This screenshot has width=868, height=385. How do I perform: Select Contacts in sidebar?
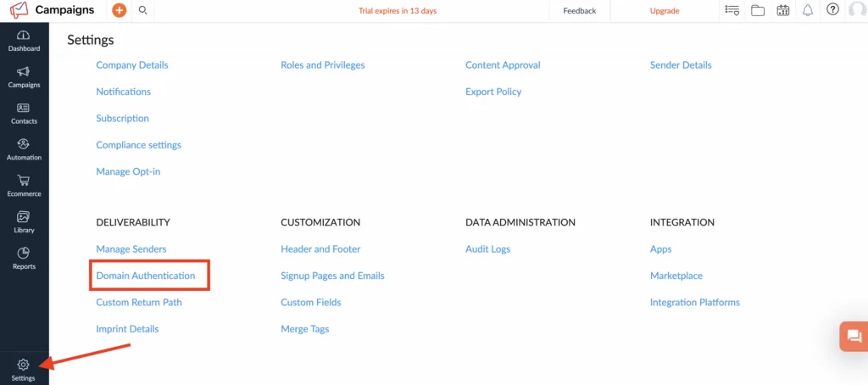[x=24, y=114]
